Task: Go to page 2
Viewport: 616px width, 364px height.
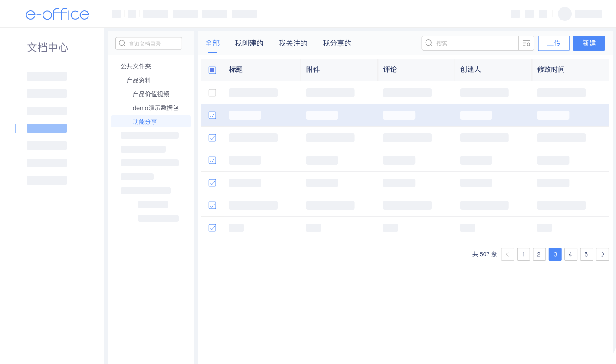Action: [x=539, y=254]
